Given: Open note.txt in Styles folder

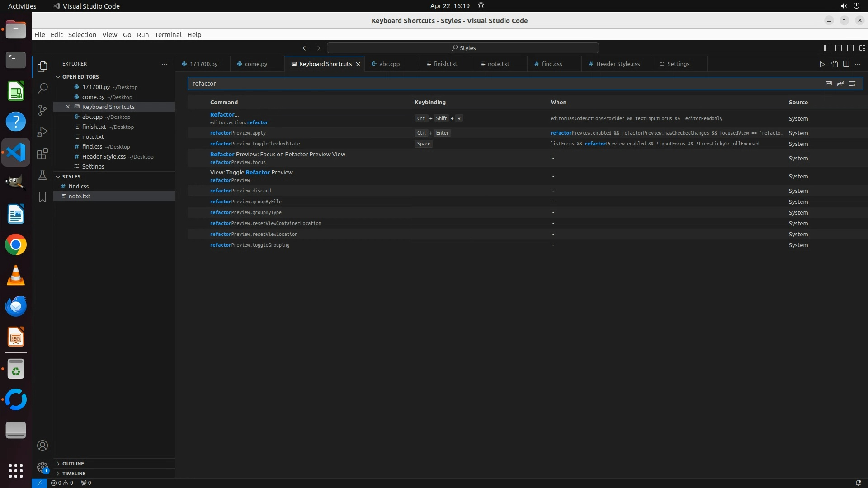Looking at the screenshot, I should click(x=80, y=196).
